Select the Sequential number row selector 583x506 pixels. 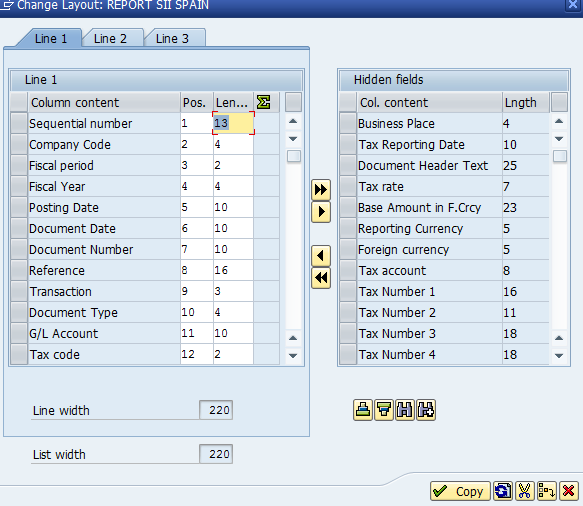click(x=19, y=123)
